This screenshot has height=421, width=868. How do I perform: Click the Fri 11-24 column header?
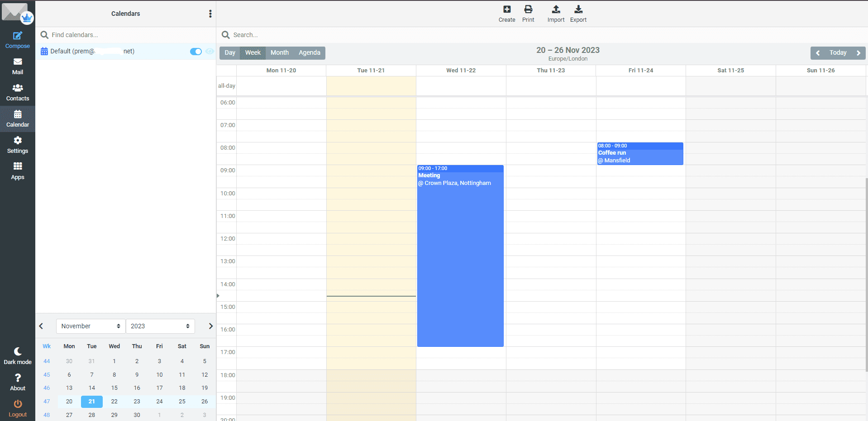click(x=641, y=71)
